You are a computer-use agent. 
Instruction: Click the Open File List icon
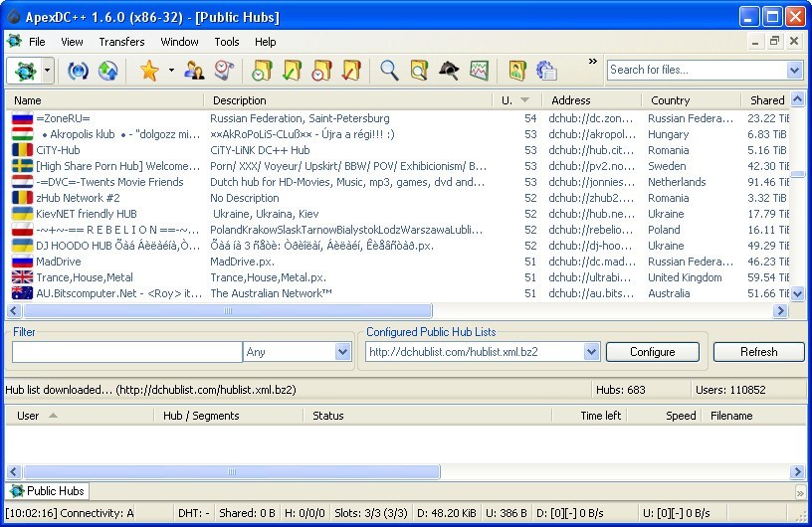pyautogui.click(x=516, y=71)
